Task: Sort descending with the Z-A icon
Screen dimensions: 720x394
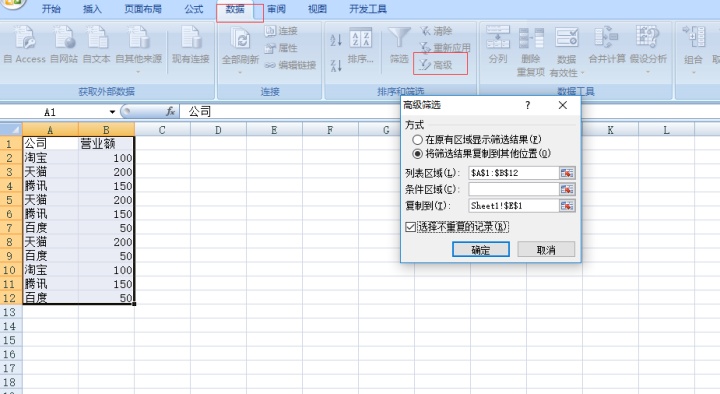Action: [336, 65]
